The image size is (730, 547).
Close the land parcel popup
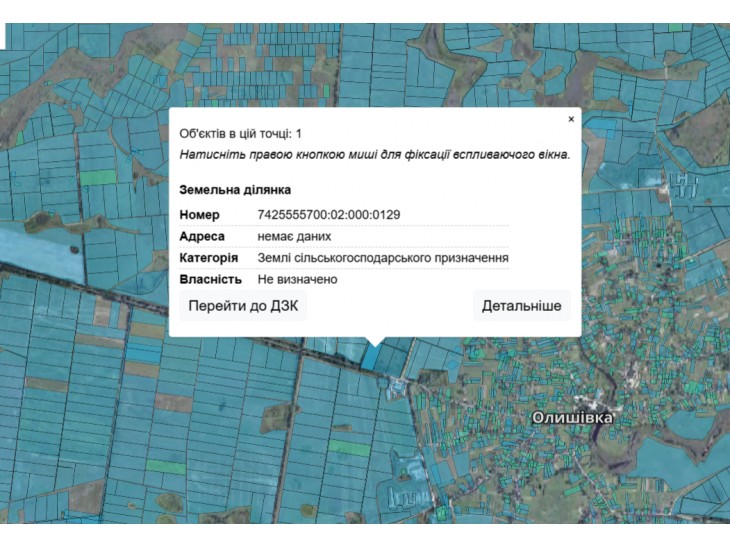point(571,119)
